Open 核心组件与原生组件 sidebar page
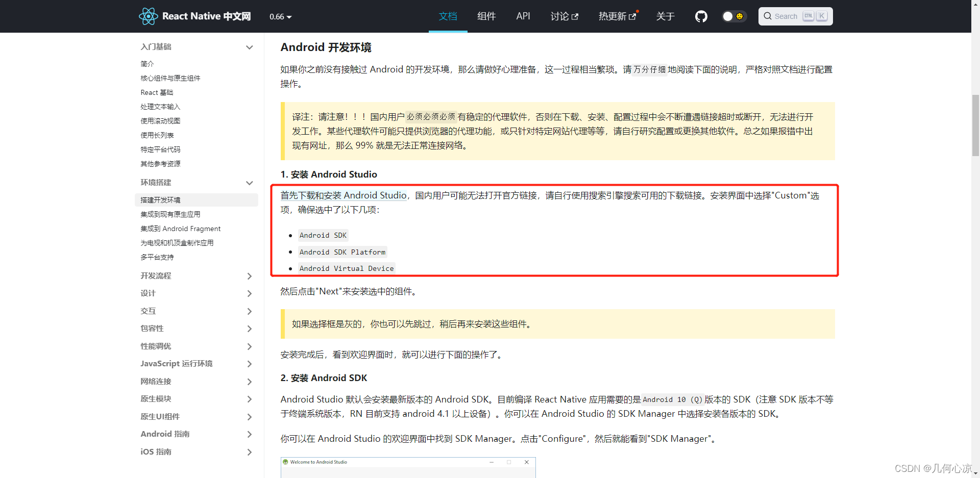Screen dimensions: 980x478 click(x=170, y=78)
